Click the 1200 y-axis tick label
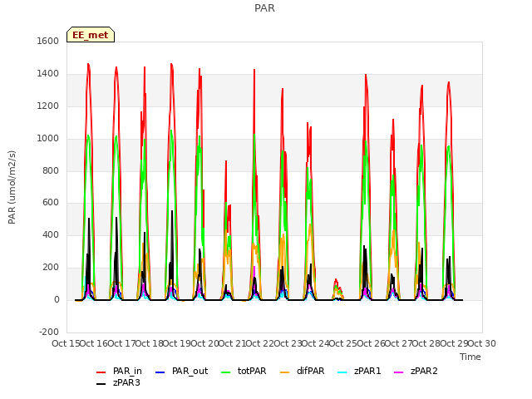Viewport: 532px width, 399px height. [x=48, y=106]
